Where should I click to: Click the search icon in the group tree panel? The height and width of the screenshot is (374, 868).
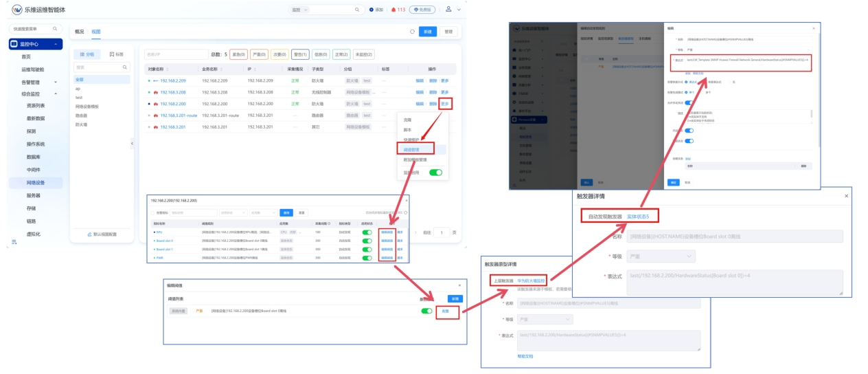(124, 67)
